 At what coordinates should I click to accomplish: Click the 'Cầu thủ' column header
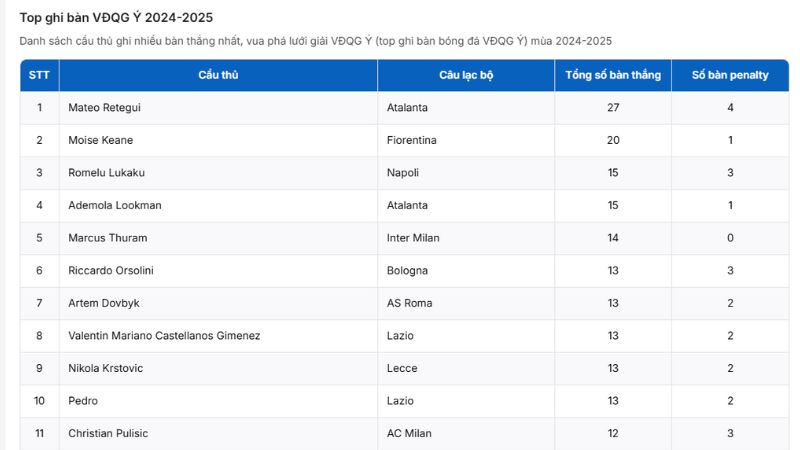(218, 75)
